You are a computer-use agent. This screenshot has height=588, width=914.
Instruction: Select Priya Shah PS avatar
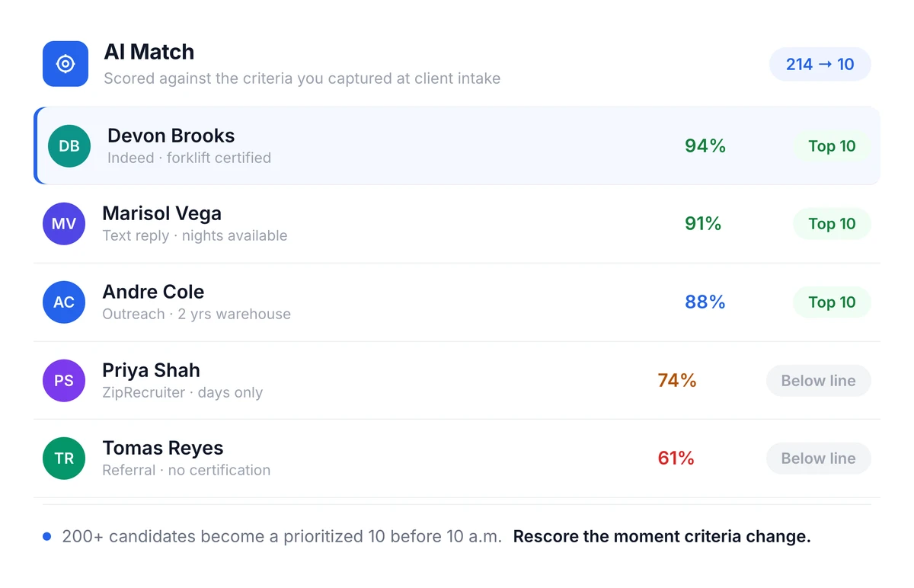point(64,381)
